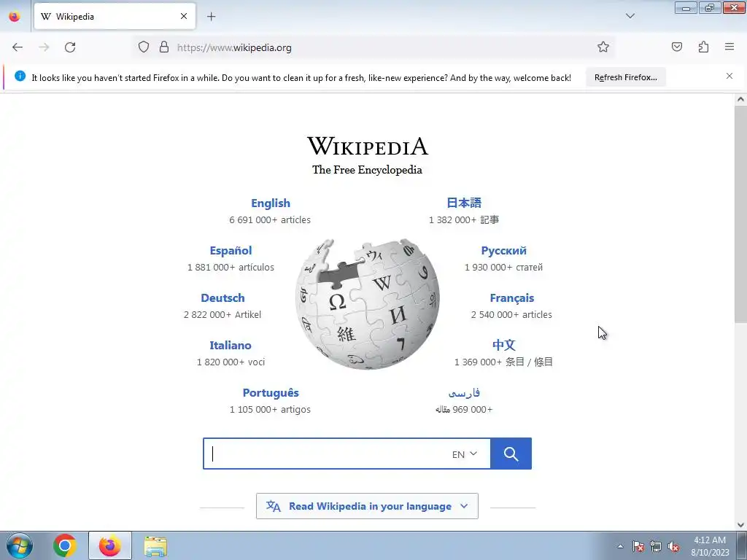The height and width of the screenshot is (560, 747).
Task: Open the Action Center flag icon
Action: [x=638, y=547]
